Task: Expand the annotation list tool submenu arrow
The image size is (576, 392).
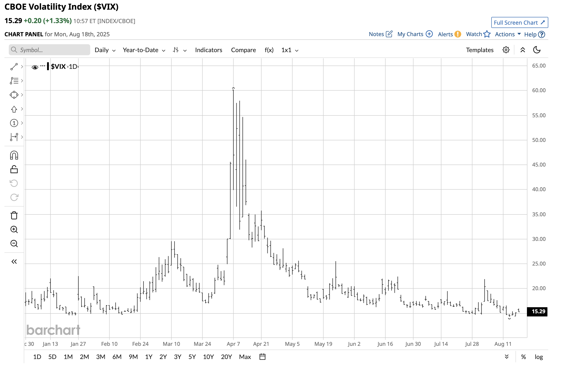Action: pos(22,81)
